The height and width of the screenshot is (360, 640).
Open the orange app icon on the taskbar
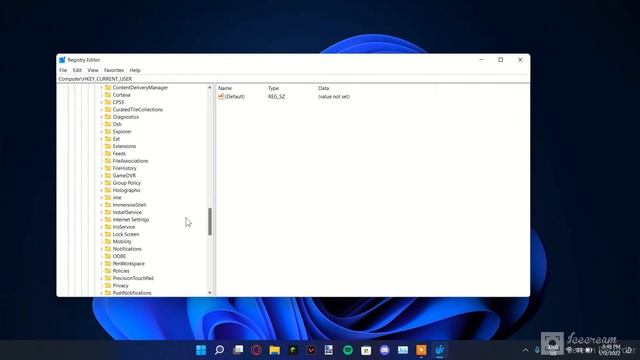pyautogui.click(x=421, y=350)
